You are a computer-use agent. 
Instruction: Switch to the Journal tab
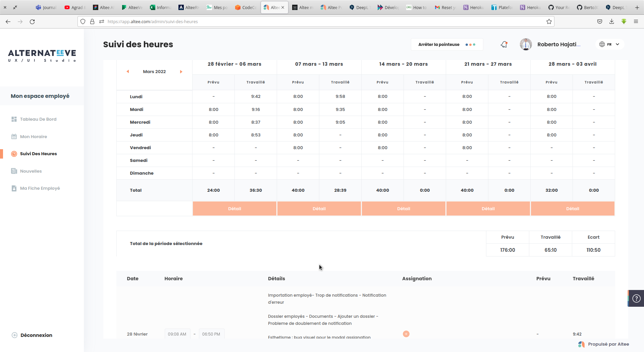[x=46, y=7]
